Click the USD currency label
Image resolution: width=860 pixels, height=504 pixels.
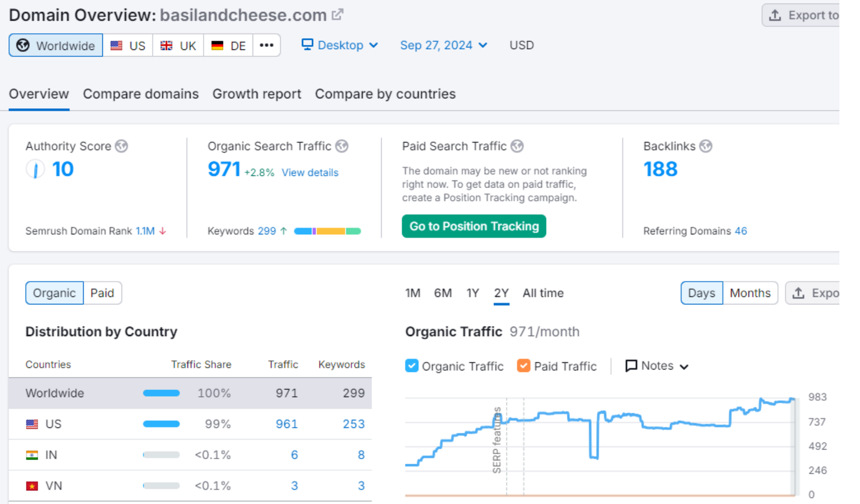click(521, 45)
